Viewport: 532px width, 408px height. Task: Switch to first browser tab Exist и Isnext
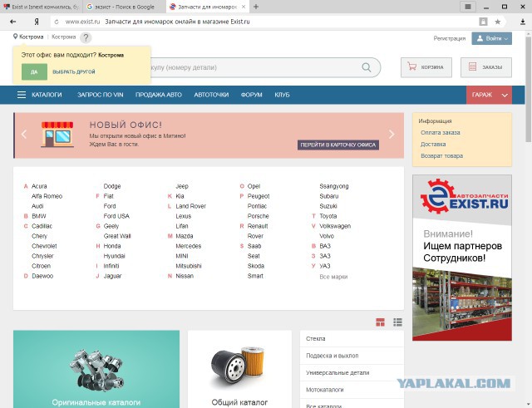[x=41, y=7]
